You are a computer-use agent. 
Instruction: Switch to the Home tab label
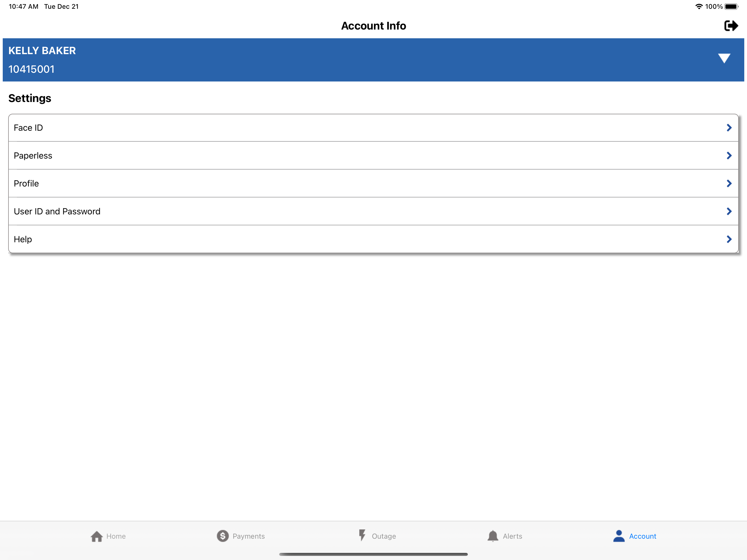(116, 536)
